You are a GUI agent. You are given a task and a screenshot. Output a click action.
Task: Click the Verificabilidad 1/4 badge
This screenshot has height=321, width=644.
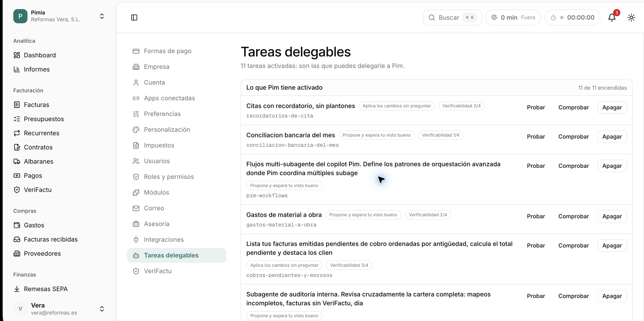coord(440,135)
